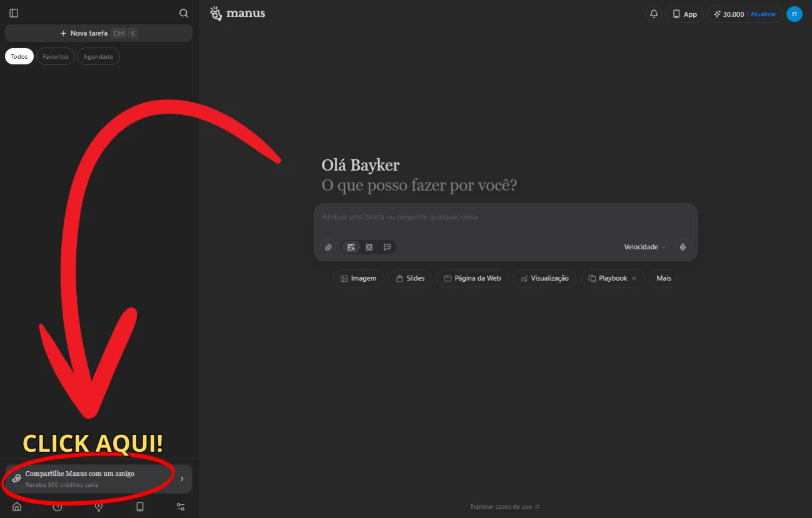
Task: Open the Playbook external link chip
Action: pos(613,279)
